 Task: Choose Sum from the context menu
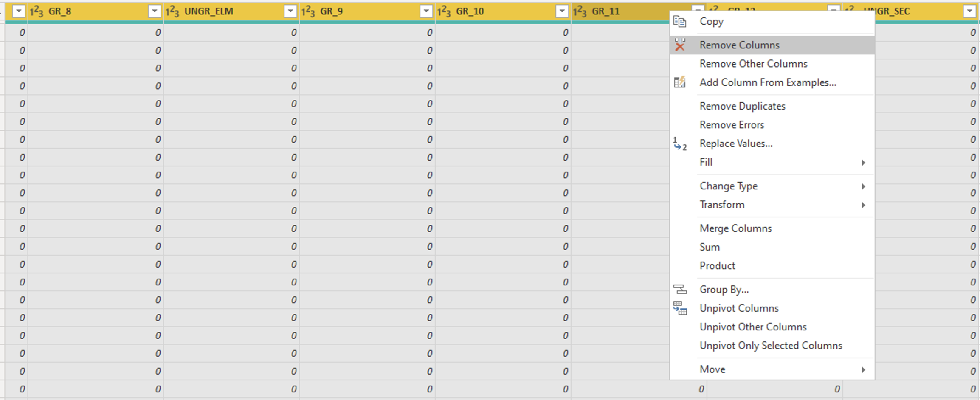point(772,247)
